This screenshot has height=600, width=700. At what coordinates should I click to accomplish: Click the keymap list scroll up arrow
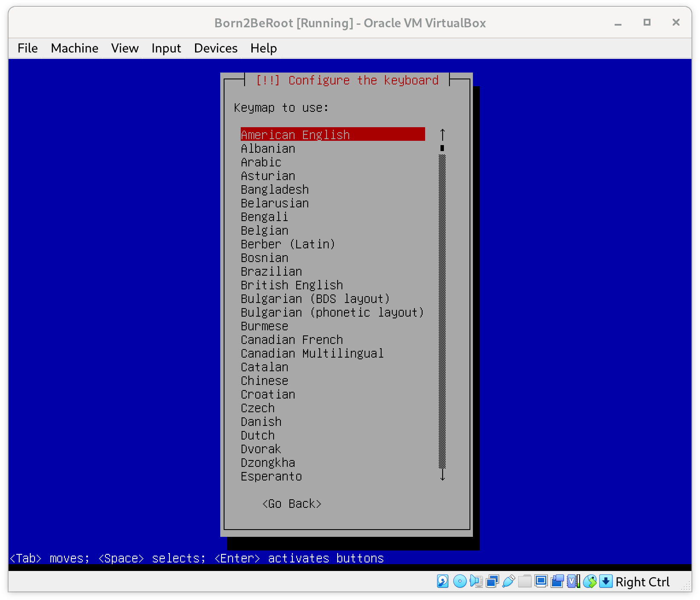[x=442, y=135]
